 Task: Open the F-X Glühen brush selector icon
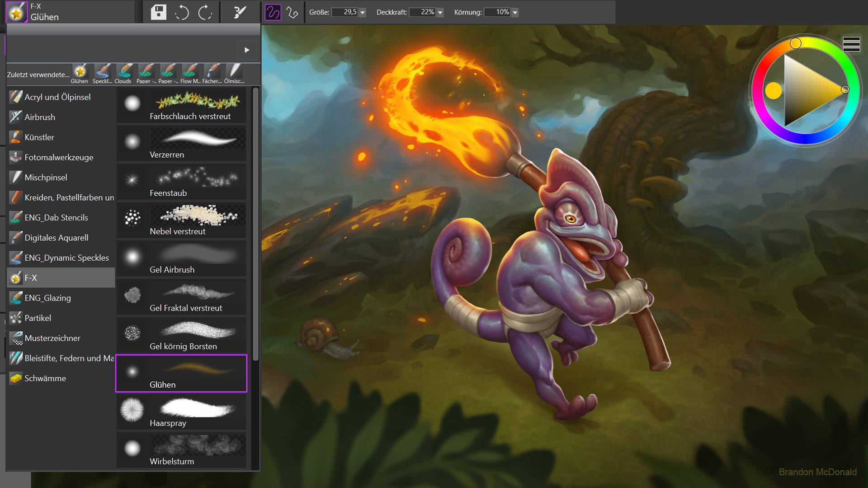[16, 12]
